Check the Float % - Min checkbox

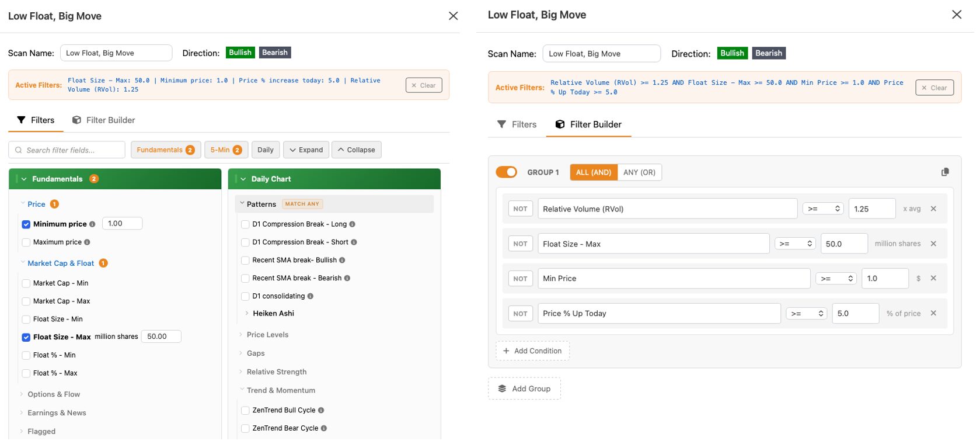pos(26,355)
